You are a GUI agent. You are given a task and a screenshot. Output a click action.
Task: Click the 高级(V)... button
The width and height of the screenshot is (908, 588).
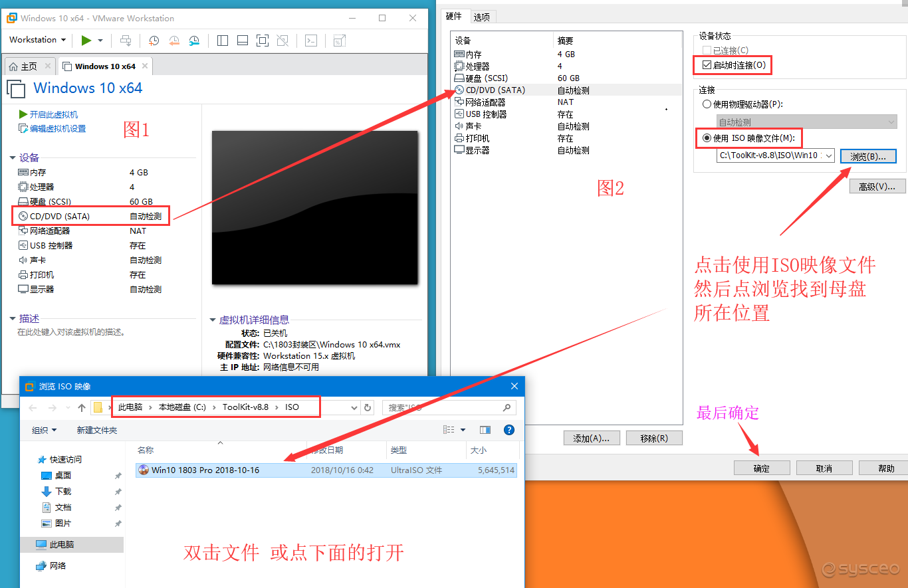pyautogui.click(x=877, y=187)
